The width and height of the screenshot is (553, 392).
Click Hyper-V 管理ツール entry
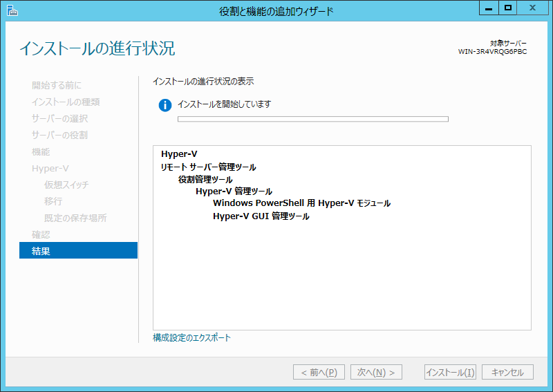(234, 192)
